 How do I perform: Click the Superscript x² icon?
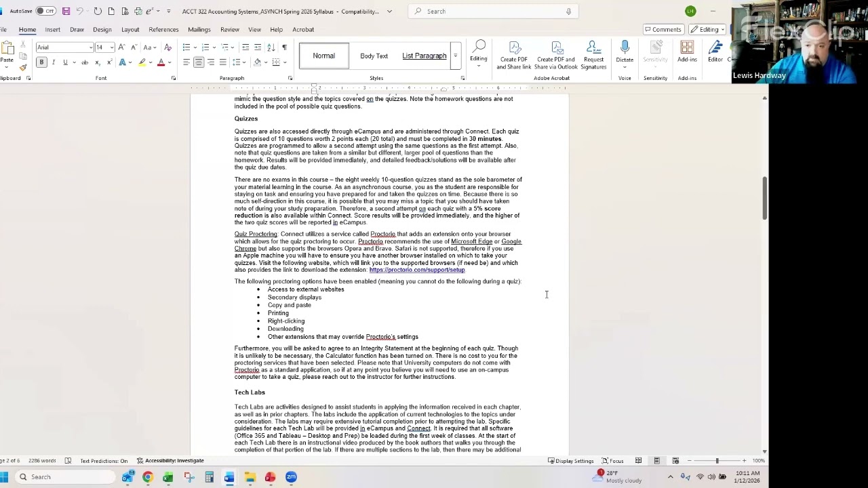coord(108,62)
